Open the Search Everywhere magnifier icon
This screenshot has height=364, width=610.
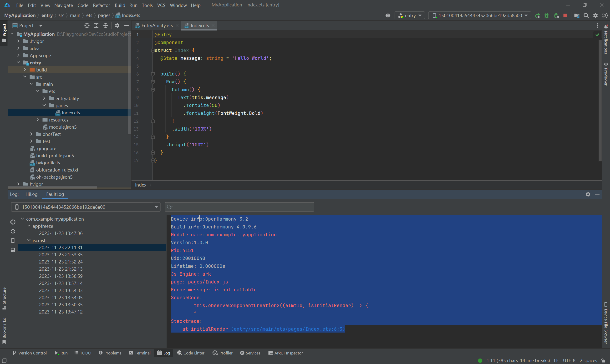click(x=586, y=15)
